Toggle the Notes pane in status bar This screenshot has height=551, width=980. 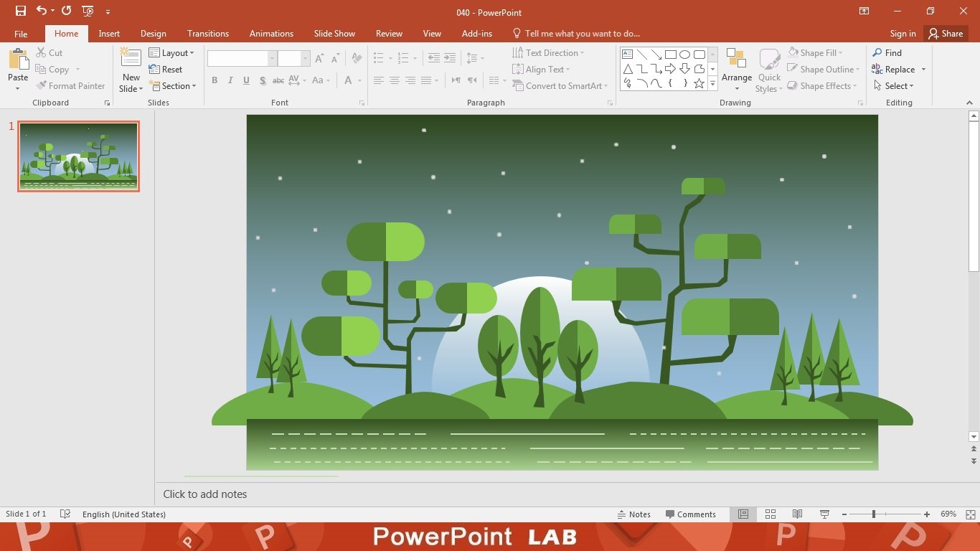pyautogui.click(x=634, y=514)
